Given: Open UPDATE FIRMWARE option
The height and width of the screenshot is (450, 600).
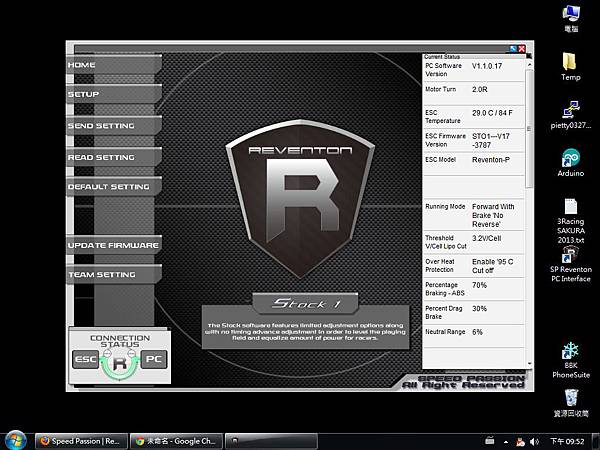Looking at the screenshot, I should 114,245.
